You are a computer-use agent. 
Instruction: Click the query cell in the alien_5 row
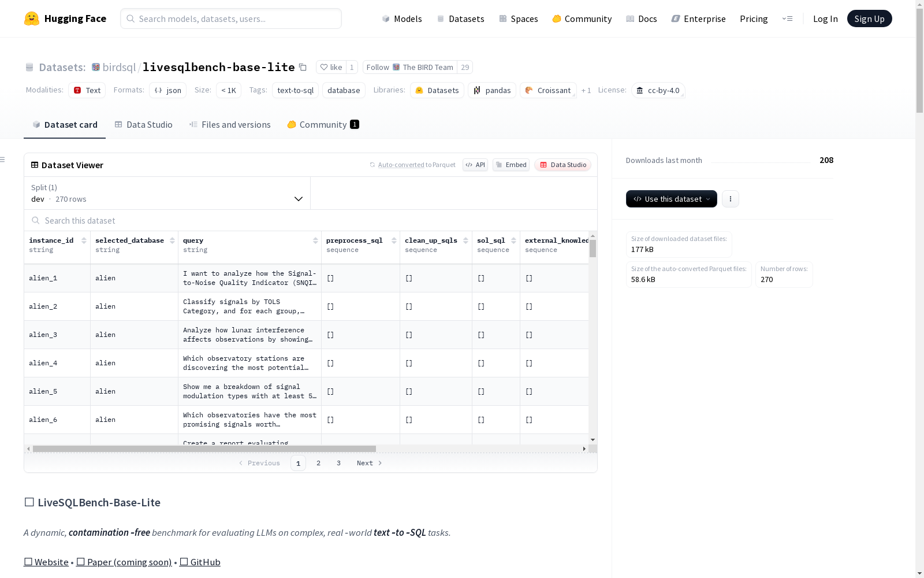click(x=249, y=391)
